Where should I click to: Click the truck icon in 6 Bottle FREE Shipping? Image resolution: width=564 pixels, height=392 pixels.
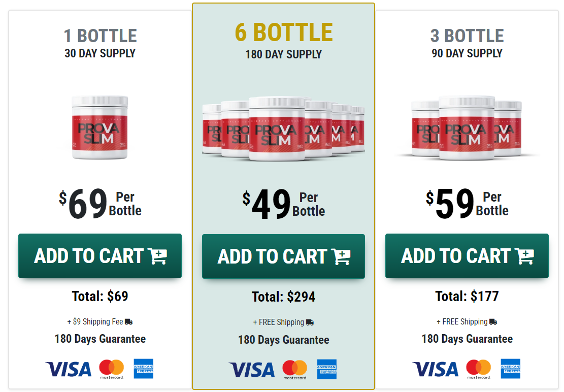click(x=310, y=322)
